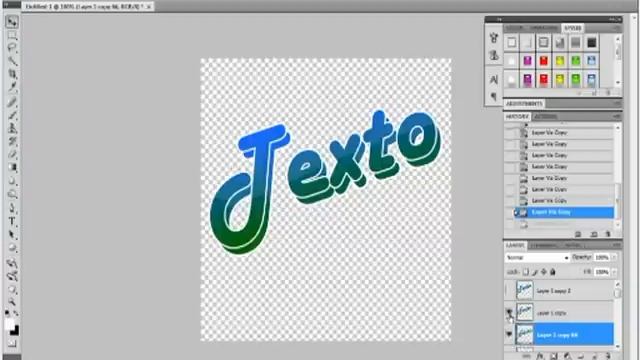Screen dimensions: 640x360
Task: Select the Pen tool
Action: point(12,208)
